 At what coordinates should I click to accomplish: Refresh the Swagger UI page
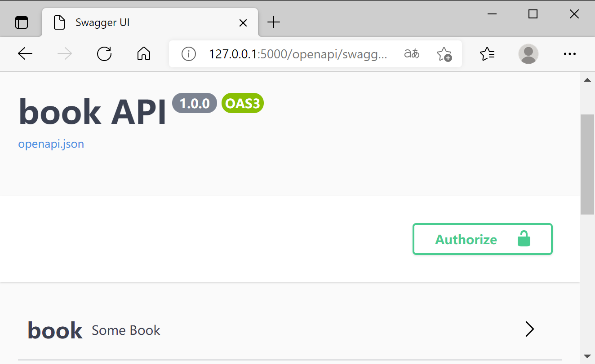click(104, 54)
